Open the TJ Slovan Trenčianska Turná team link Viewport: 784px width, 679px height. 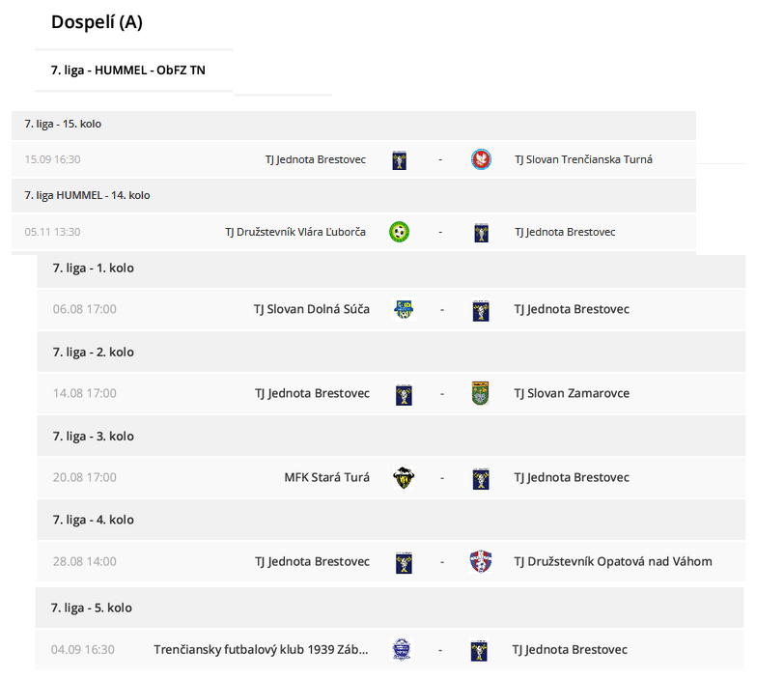click(x=583, y=159)
